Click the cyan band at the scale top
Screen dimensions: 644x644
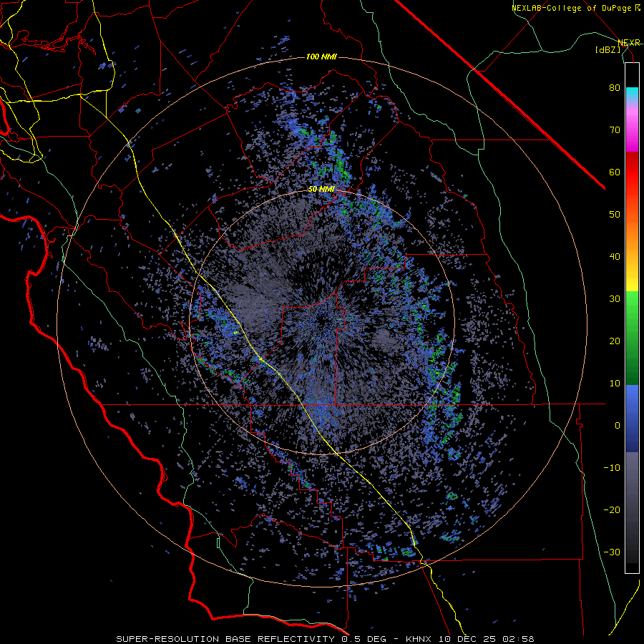[632, 94]
